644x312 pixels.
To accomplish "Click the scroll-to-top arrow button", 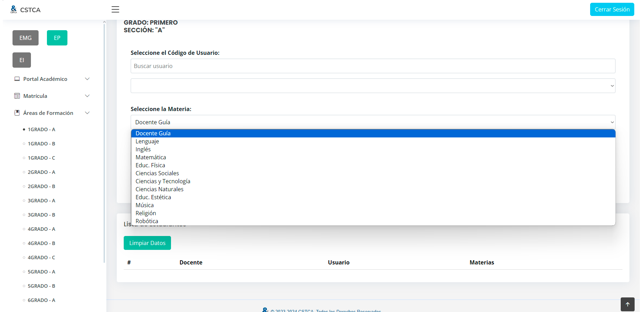I will pyautogui.click(x=627, y=304).
